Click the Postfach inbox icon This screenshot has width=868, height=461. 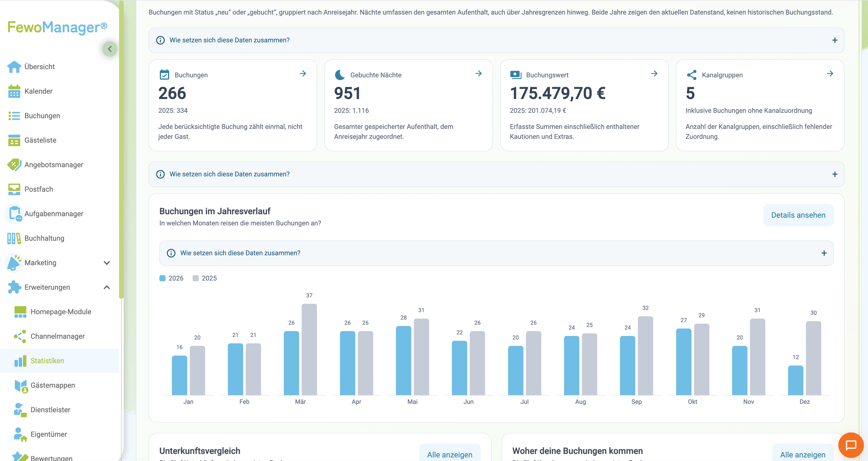[x=14, y=189]
